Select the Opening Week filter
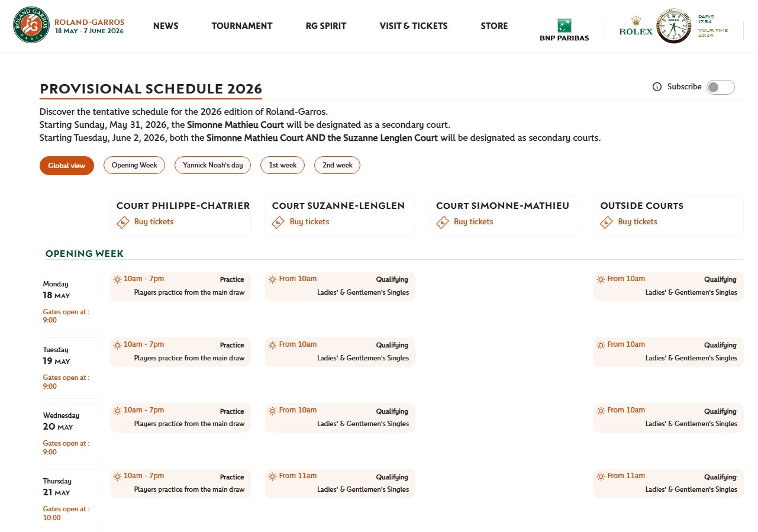758x532 pixels. (134, 165)
